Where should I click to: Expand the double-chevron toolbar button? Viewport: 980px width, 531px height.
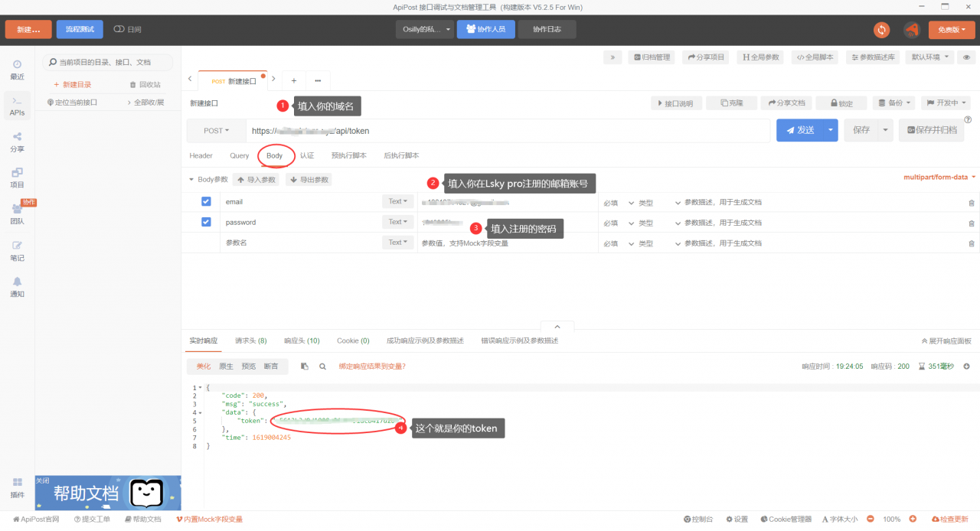pyautogui.click(x=612, y=57)
